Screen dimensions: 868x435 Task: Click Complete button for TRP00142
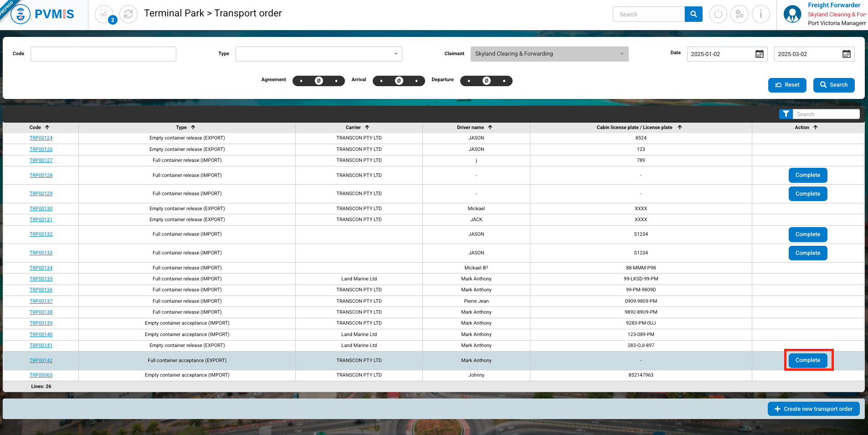click(x=807, y=360)
